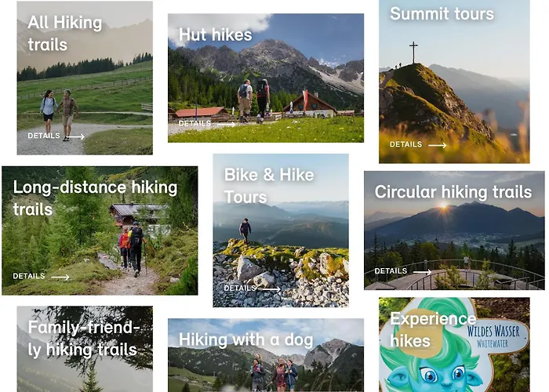The width and height of the screenshot is (549, 392).
Task: Open DETAILS on Bike & Hike Tours
Action: coord(240,288)
